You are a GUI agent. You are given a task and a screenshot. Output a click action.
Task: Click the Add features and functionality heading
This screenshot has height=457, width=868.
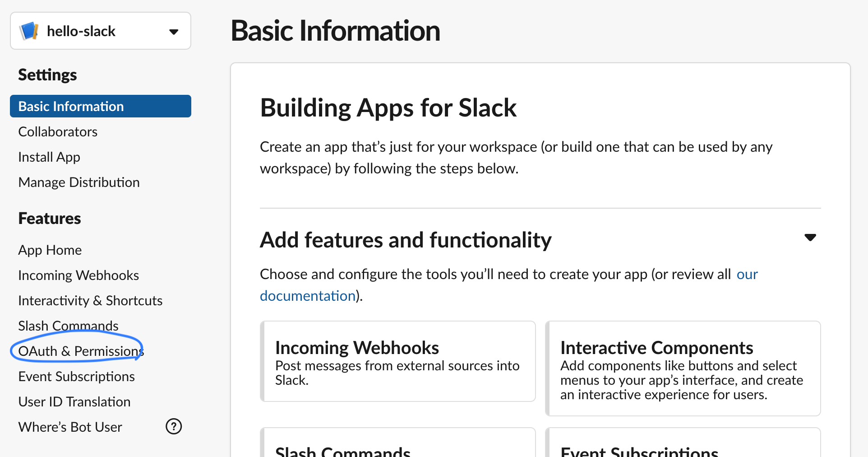[x=406, y=240]
